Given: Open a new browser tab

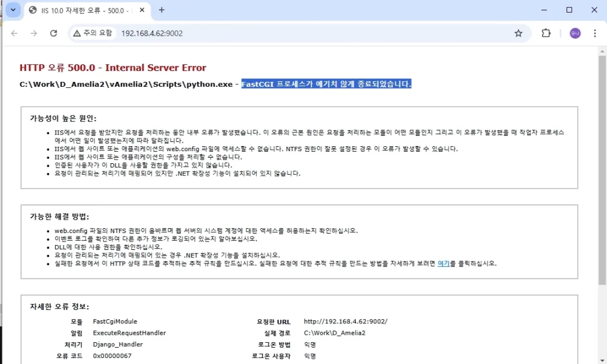Looking at the screenshot, I should [x=161, y=10].
